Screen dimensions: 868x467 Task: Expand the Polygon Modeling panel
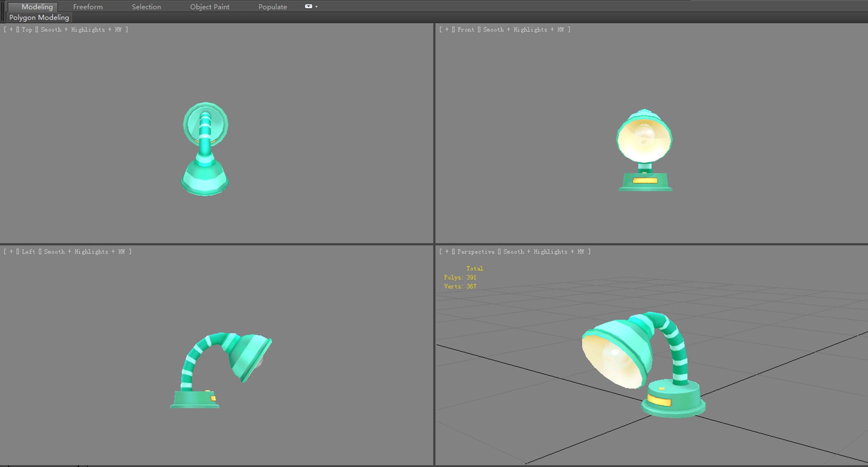click(x=39, y=18)
